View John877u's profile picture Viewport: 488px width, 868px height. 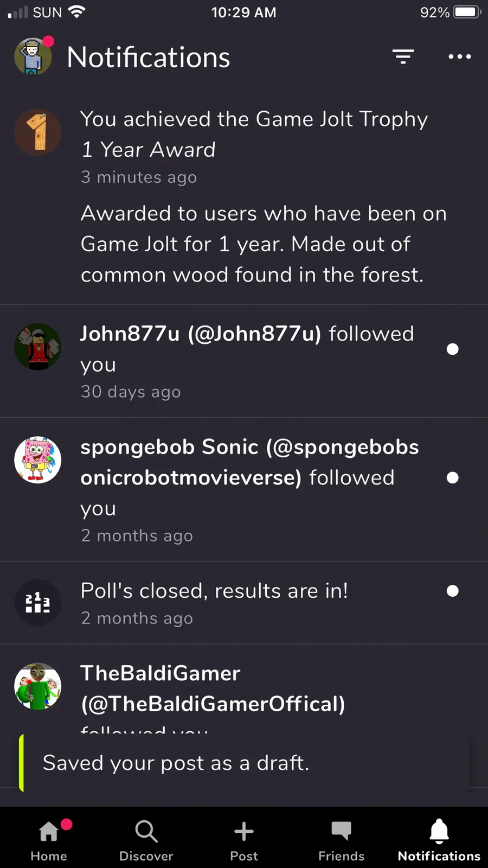pyautogui.click(x=37, y=347)
